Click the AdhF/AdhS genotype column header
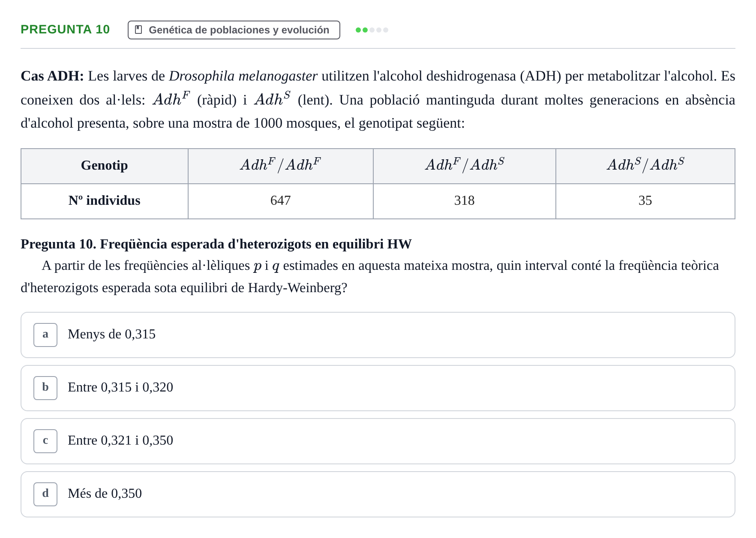Viewport: 756px width, 538px height. 465,166
